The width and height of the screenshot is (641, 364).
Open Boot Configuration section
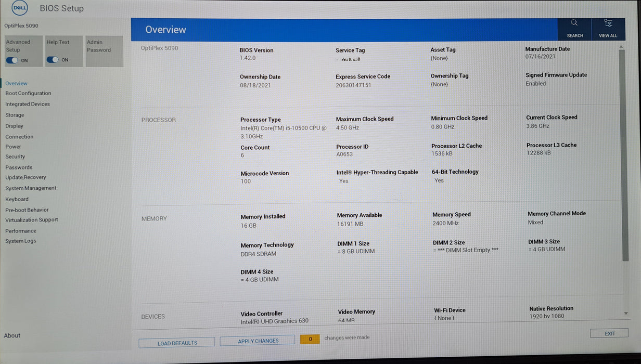(x=28, y=94)
